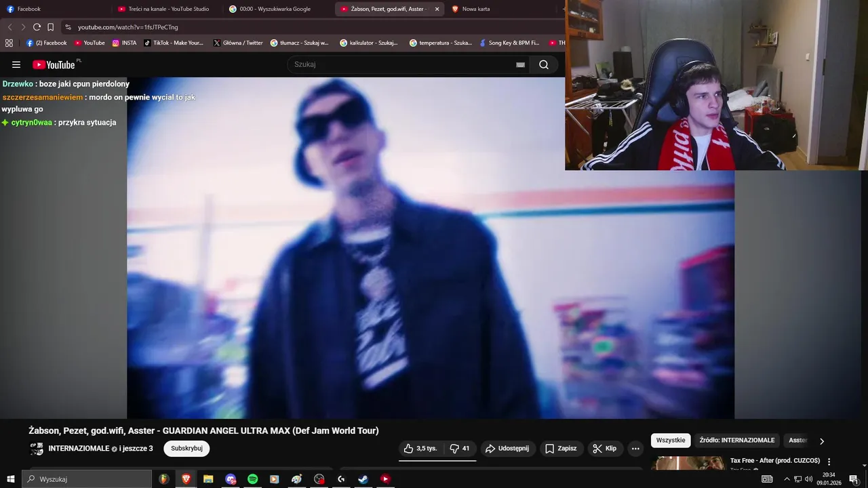Select the Źródło: INTERNAZIOMALE chip
Screen dimensions: 868x488
737,441
